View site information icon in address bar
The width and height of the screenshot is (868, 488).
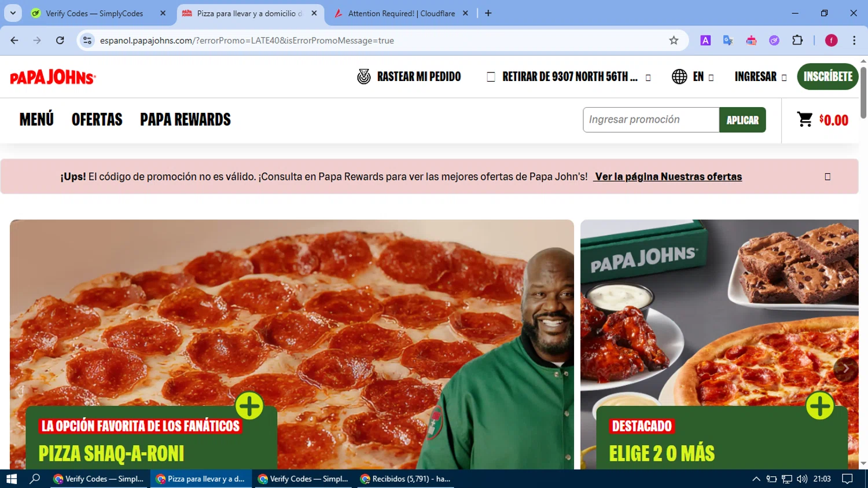pyautogui.click(x=87, y=40)
